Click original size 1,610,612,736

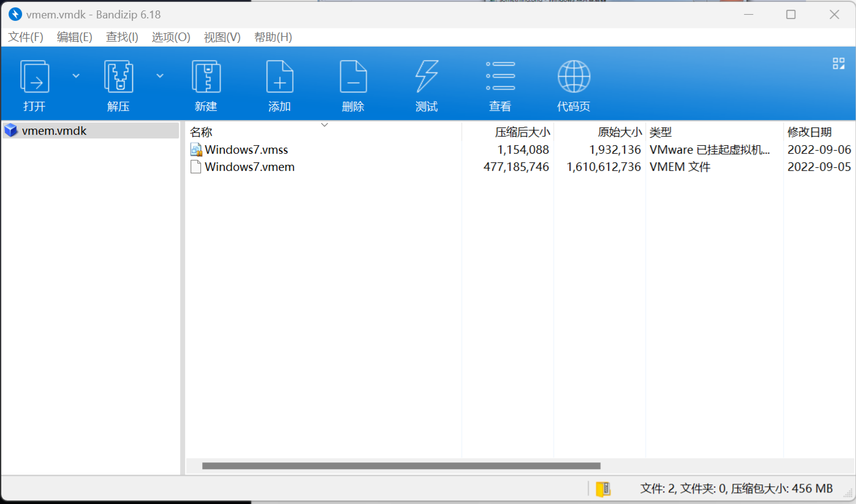(604, 167)
